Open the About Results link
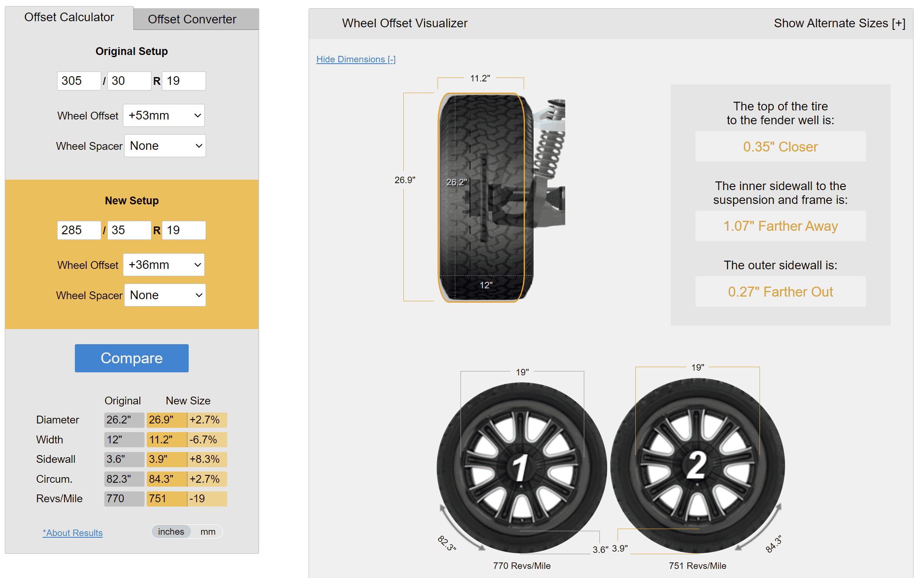924x578 pixels. pyautogui.click(x=73, y=533)
